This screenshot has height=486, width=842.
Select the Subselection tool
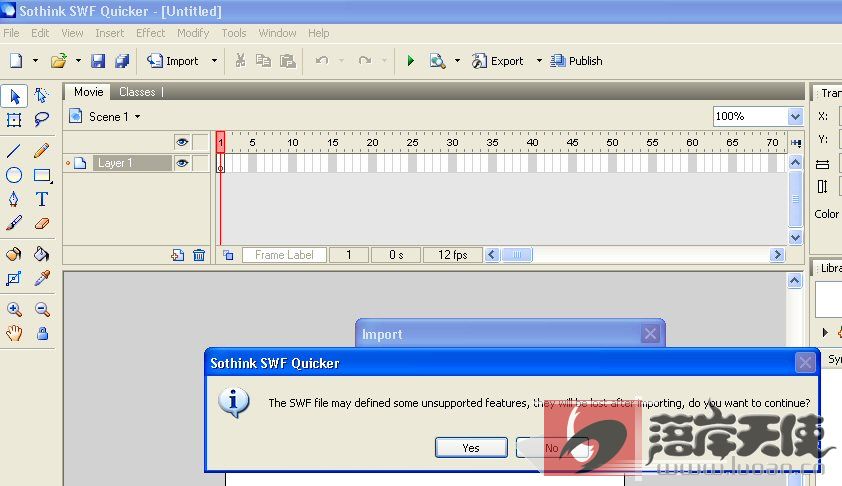click(x=41, y=96)
